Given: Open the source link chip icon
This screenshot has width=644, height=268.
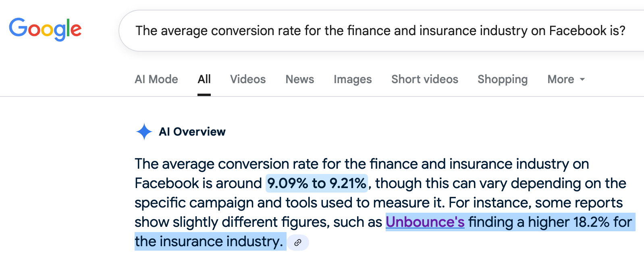Looking at the screenshot, I should pos(298,243).
